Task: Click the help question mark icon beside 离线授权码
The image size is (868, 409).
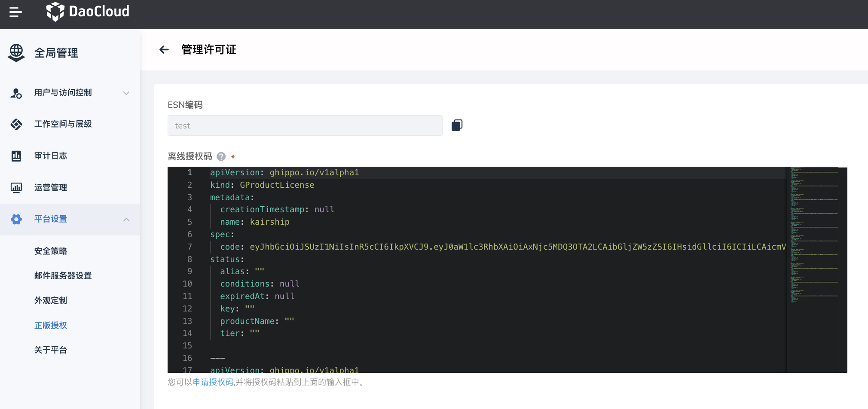Action: [x=221, y=156]
